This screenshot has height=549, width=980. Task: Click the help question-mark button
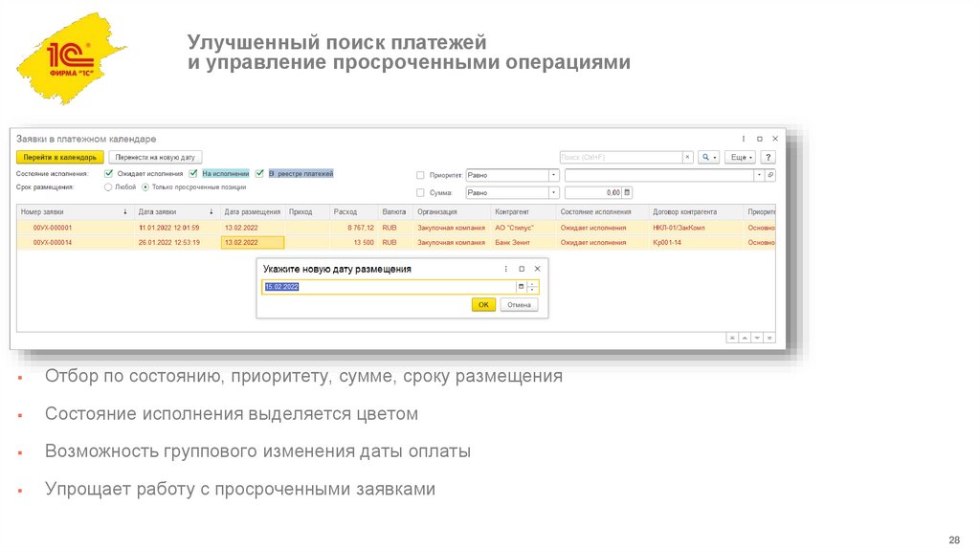point(768,158)
